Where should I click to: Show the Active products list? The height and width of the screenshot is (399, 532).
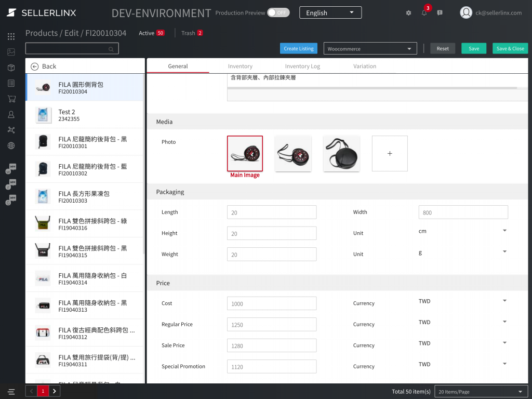click(x=151, y=33)
